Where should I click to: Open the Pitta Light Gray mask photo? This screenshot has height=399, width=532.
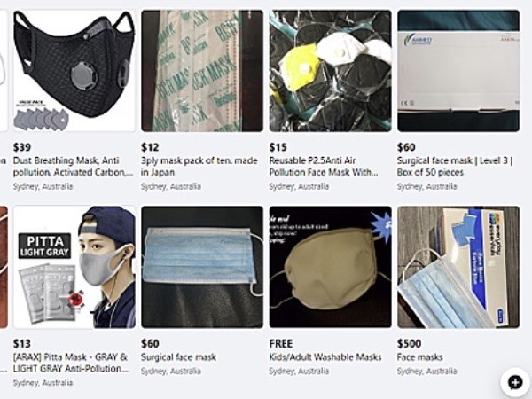pyautogui.click(x=74, y=267)
